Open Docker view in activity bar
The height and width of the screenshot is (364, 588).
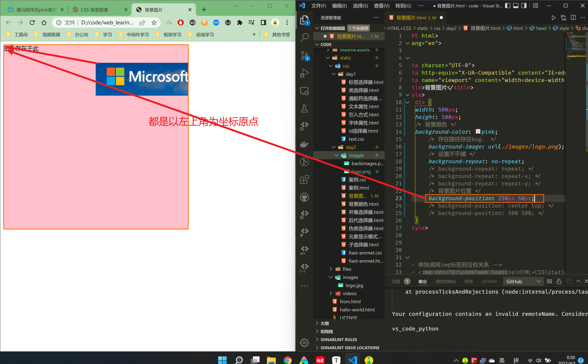click(x=304, y=144)
